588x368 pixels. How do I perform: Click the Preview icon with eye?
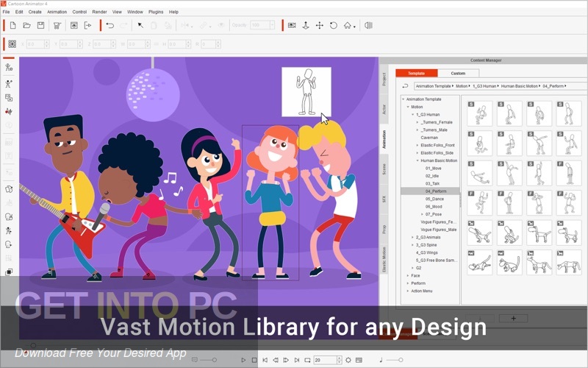tap(74, 26)
